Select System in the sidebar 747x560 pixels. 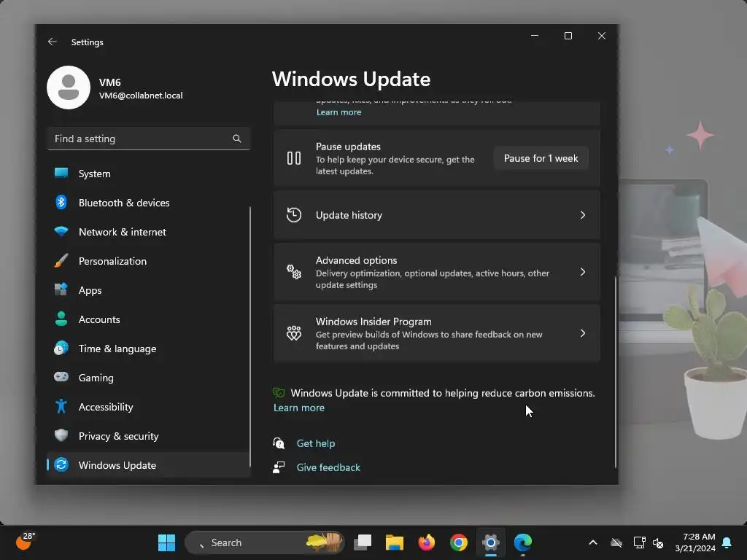click(x=148, y=174)
